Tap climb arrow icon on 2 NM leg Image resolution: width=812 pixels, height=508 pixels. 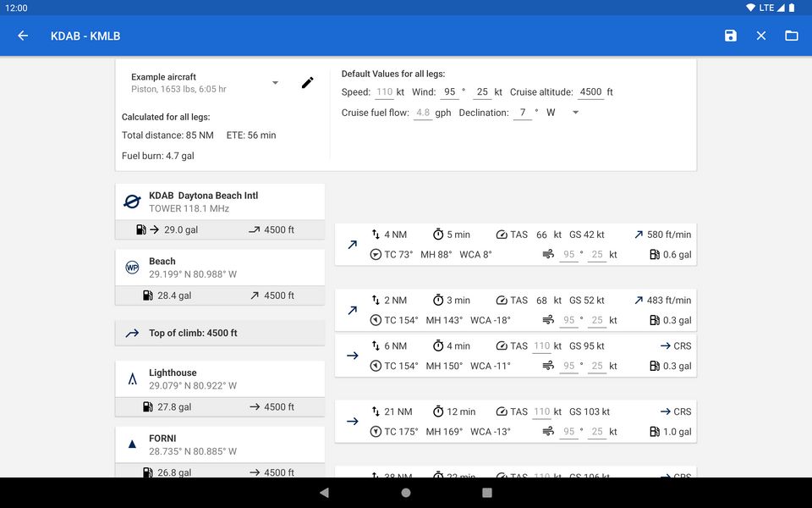coord(353,311)
